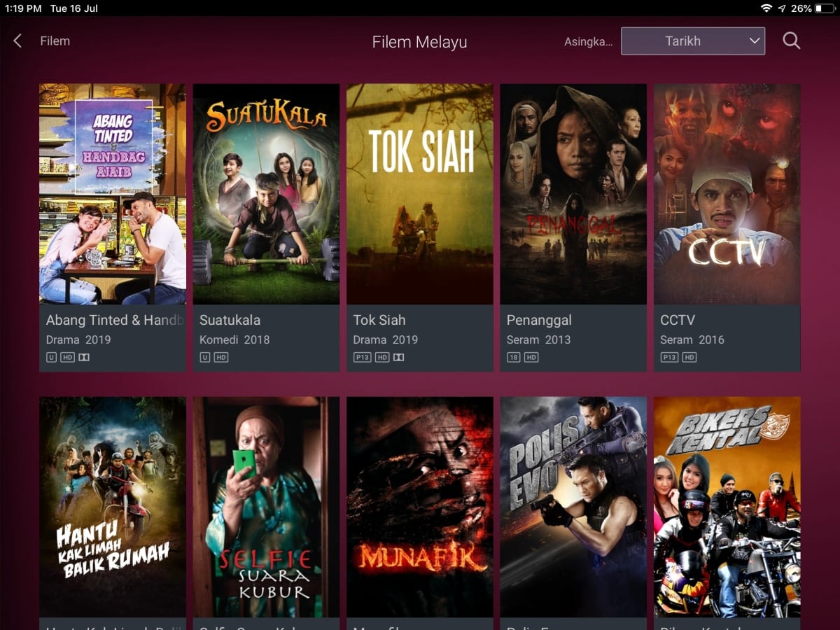
Task: Go back using the left chevron
Action: 17,41
